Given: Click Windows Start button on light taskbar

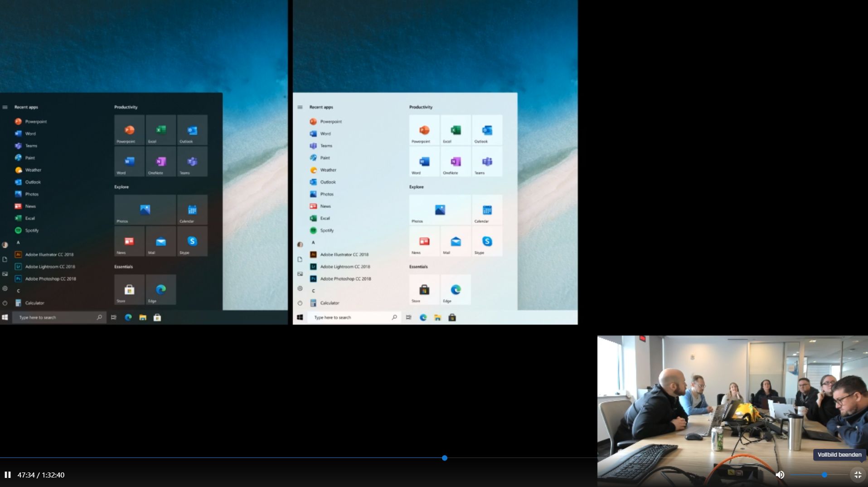Looking at the screenshot, I should 300,317.
